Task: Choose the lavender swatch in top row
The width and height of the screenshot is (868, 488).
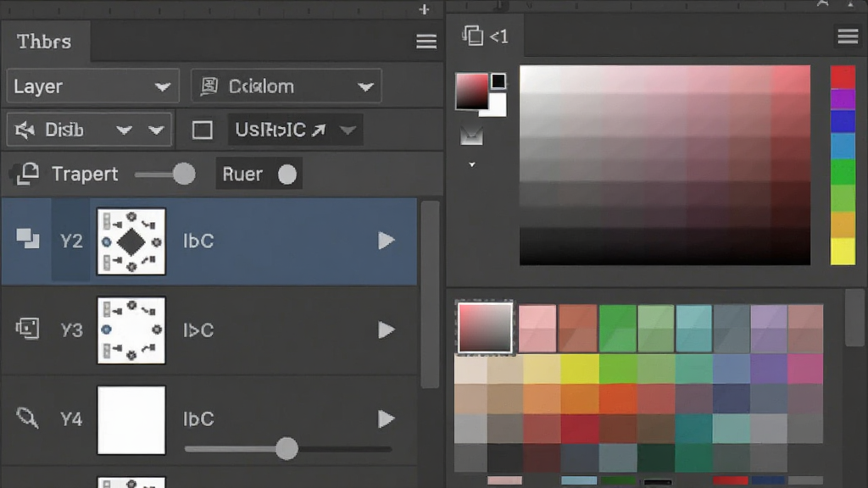Action: tap(768, 328)
